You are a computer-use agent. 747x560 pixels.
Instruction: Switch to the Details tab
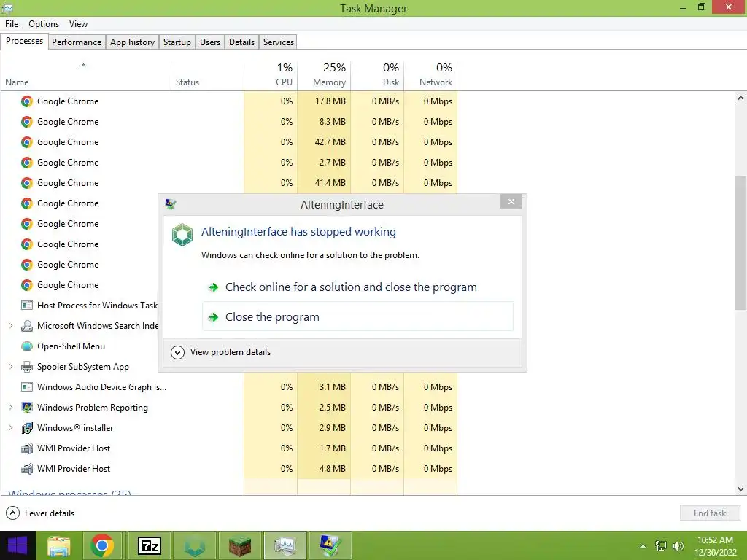pyautogui.click(x=241, y=42)
